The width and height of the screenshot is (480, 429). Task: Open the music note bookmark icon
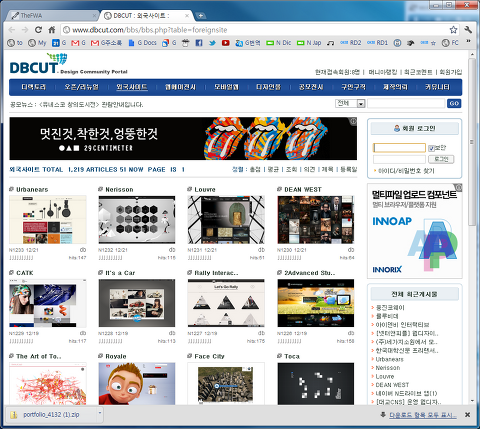pos(330,43)
